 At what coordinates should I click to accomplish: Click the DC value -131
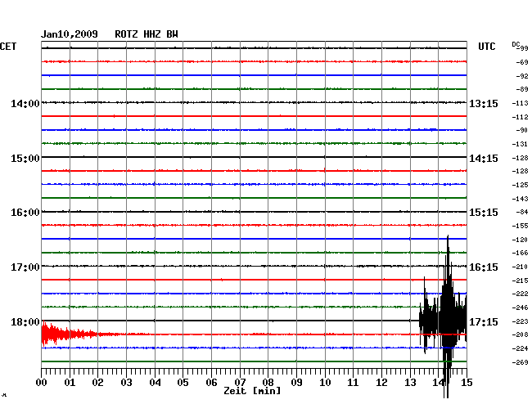520,144
